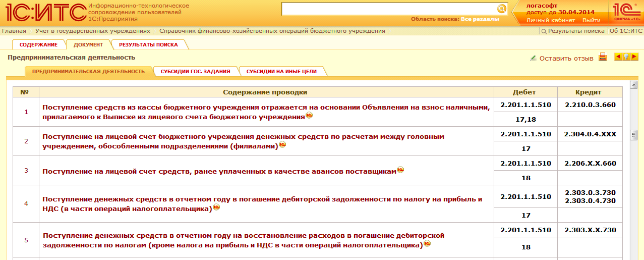Open Учет в государственных учреждениях breadcrumb

(93, 31)
